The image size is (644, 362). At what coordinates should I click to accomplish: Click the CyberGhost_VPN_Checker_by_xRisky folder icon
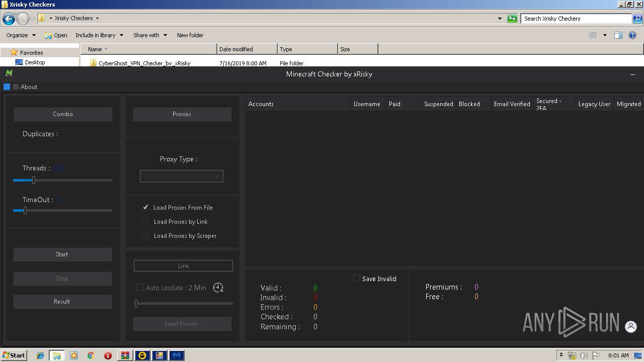coord(93,63)
